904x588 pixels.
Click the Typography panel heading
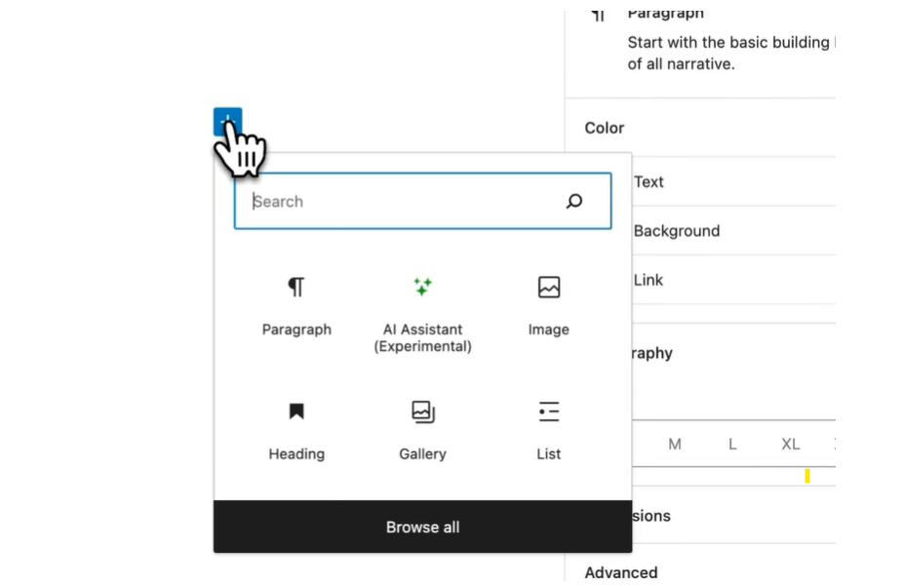coord(652,353)
